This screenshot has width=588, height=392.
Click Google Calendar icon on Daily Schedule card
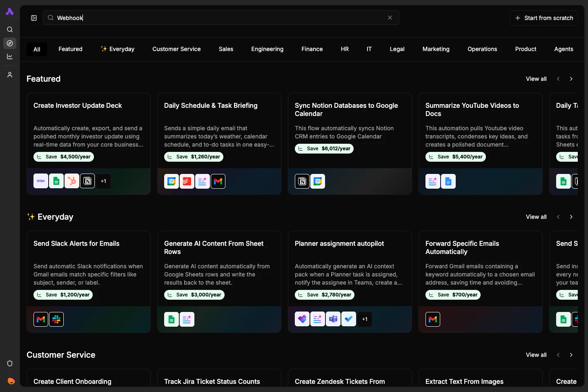(171, 181)
